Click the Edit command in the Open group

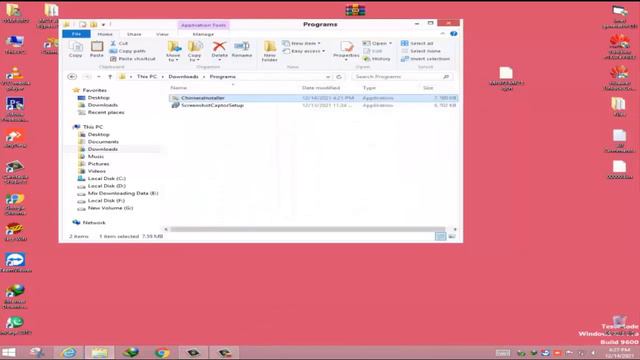point(373,51)
